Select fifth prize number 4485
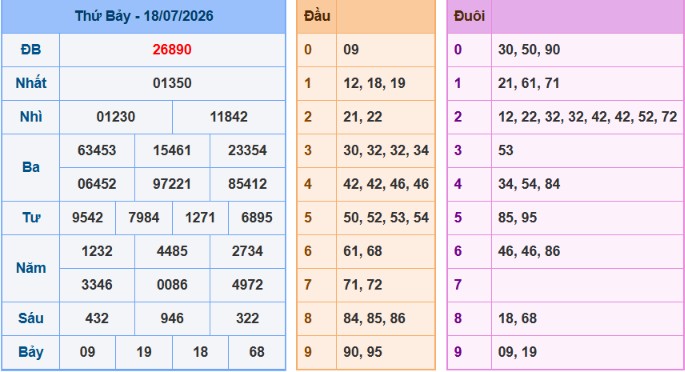 click(x=172, y=251)
